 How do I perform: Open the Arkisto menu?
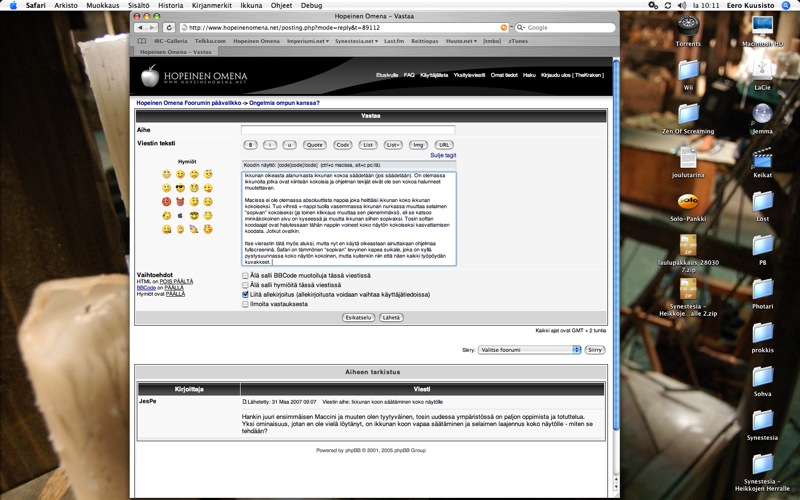click(66, 5)
